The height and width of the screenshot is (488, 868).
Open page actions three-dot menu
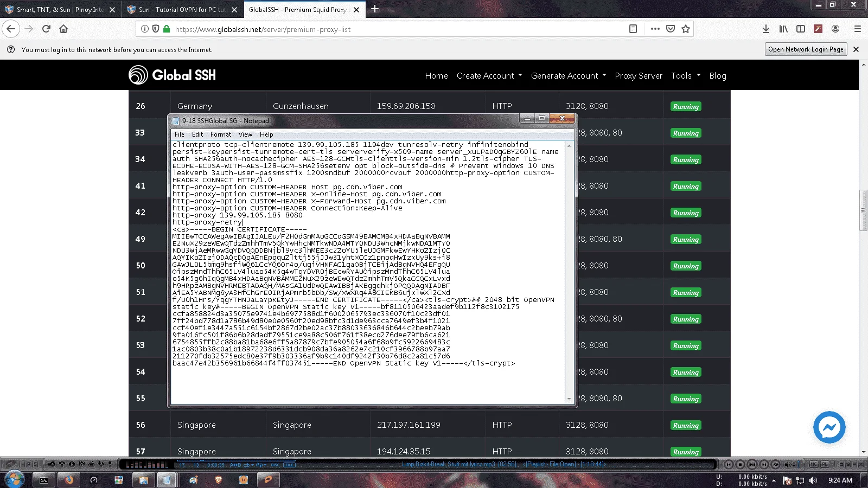point(655,29)
